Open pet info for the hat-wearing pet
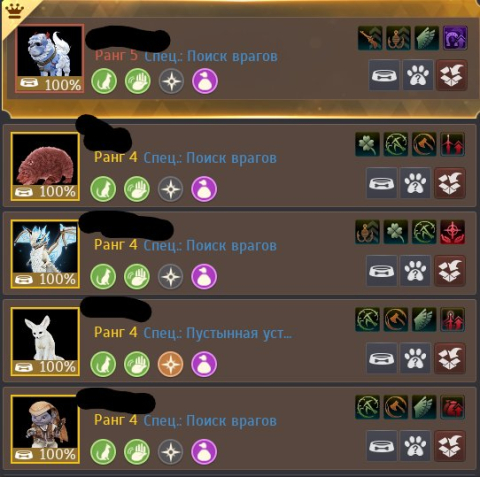This screenshot has height=477, width=480. pos(415,446)
